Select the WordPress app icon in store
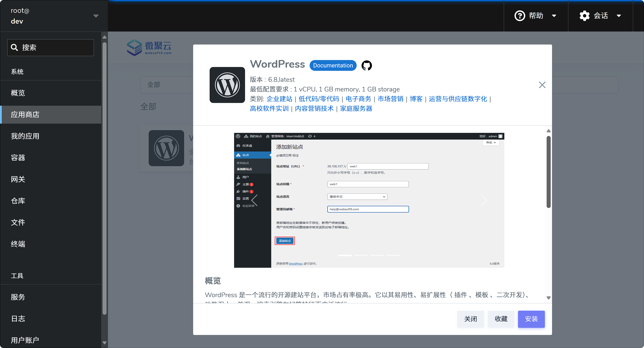This screenshot has height=348, width=644. point(166,148)
